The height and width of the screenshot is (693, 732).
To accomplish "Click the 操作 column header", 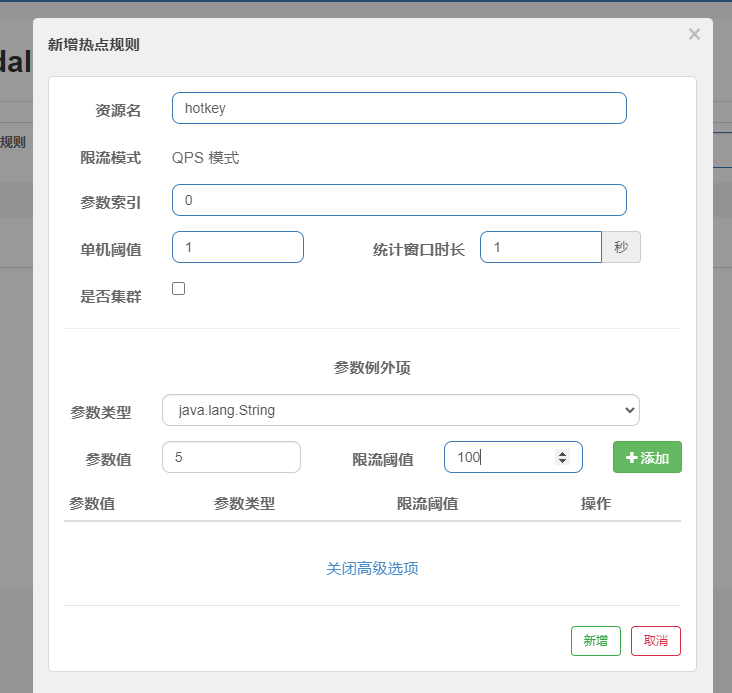I will [596, 503].
